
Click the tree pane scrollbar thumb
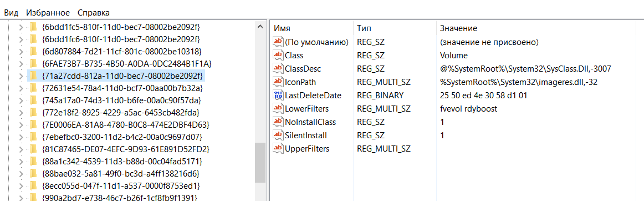click(260, 163)
